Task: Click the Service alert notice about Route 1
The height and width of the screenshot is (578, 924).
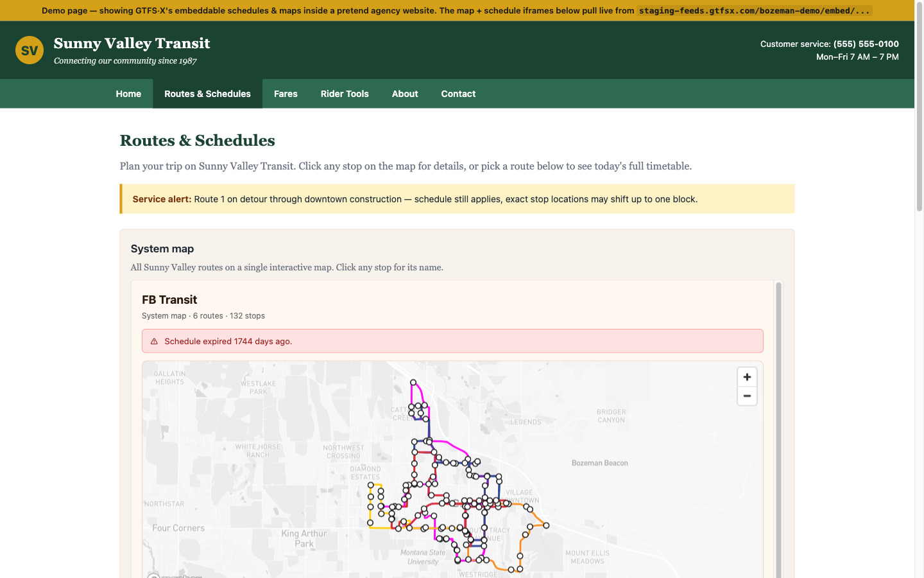Action: coord(457,199)
